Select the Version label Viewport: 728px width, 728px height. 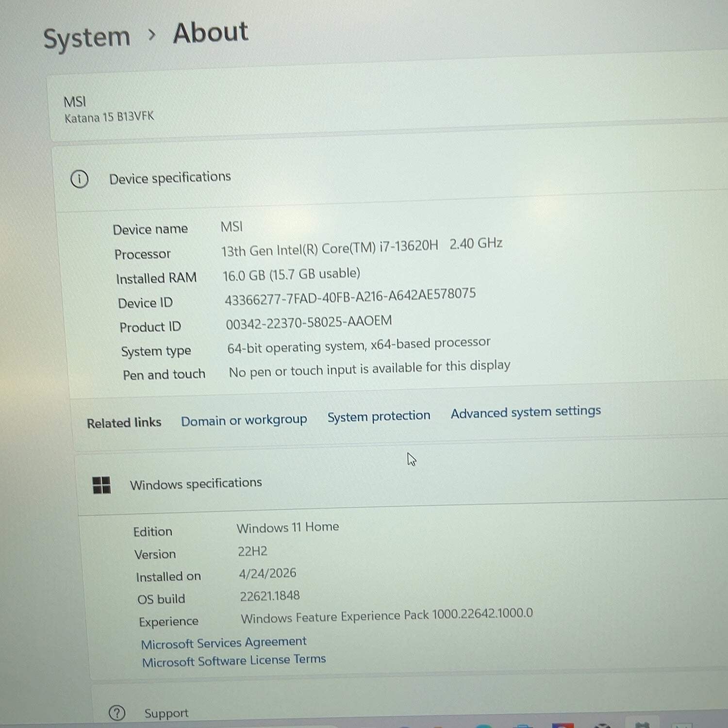(155, 554)
